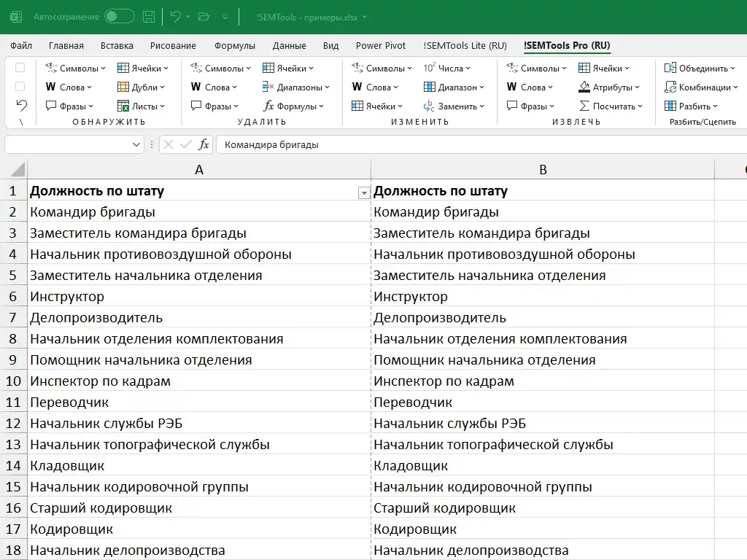Open the Файл menu
This screenshot has width=747, height=560.
(x=21, y=46)
